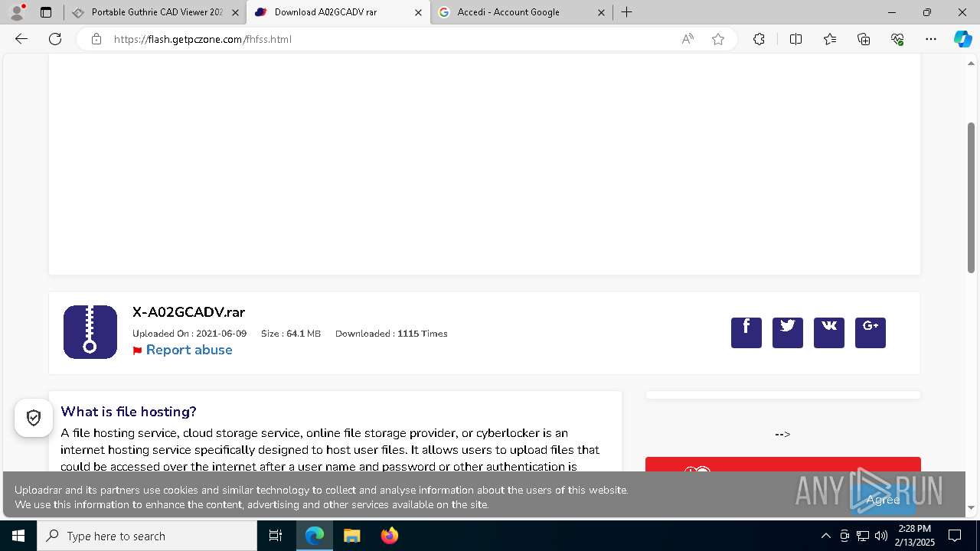Close the Accedi Account Google tab
The width and height of the screenshot is (980, 551).
(601, 12)
